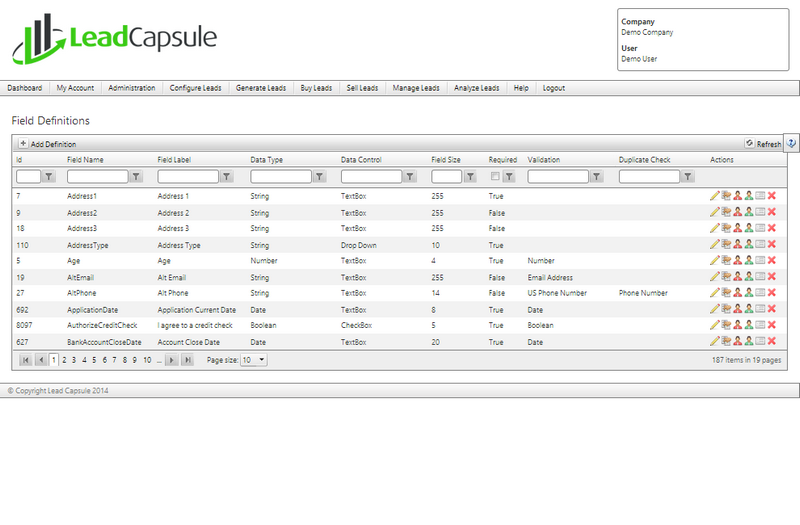This screenshot has width=800, height=525.
Task: Sort by the Data Type column header
Action: [x=266, y=160]
